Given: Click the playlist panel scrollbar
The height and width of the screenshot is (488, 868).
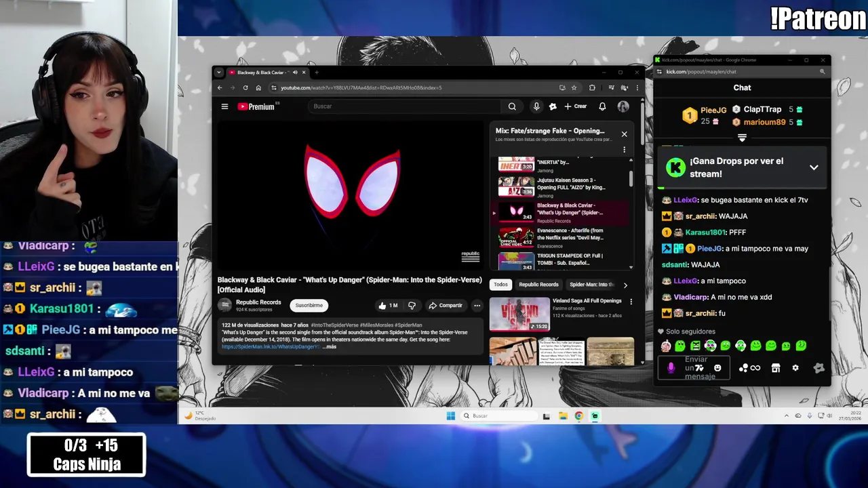Looking at the screenshot, I should 631,178.
